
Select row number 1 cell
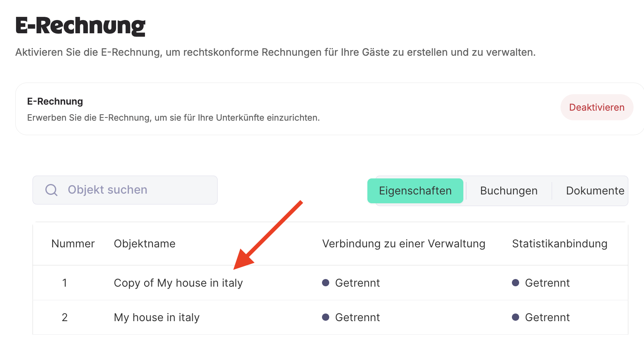(65, 283)
